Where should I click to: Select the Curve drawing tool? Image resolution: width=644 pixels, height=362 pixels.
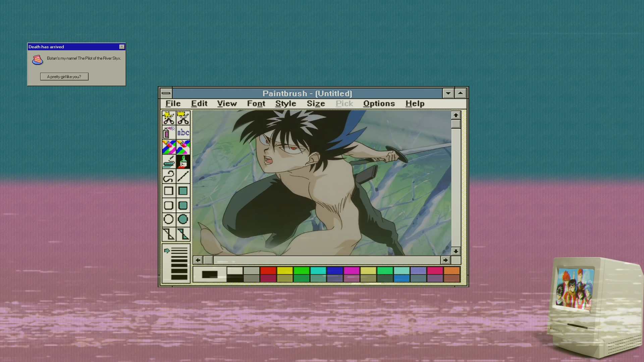pos(168,176)
